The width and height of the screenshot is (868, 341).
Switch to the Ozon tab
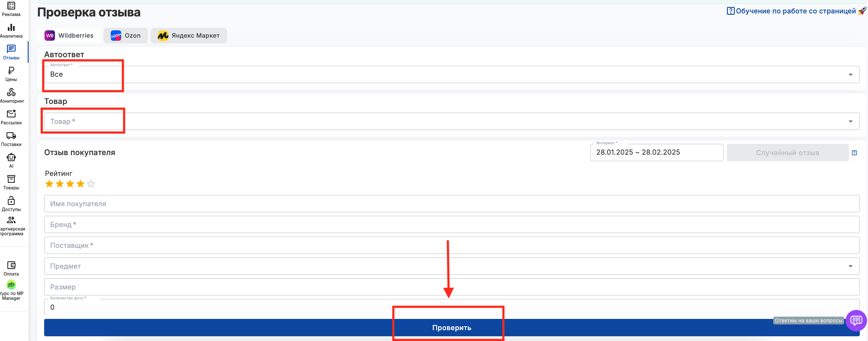[126, 36]
